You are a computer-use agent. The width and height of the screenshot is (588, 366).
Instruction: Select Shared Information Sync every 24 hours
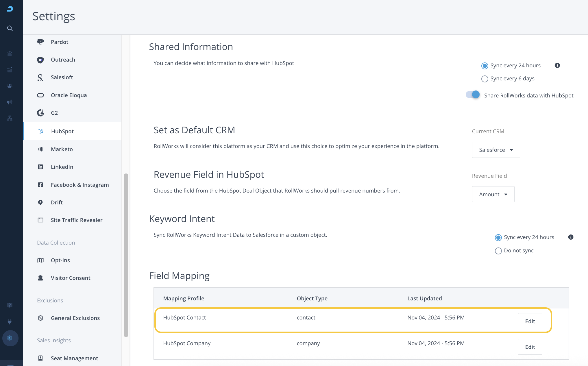point(485,66)
